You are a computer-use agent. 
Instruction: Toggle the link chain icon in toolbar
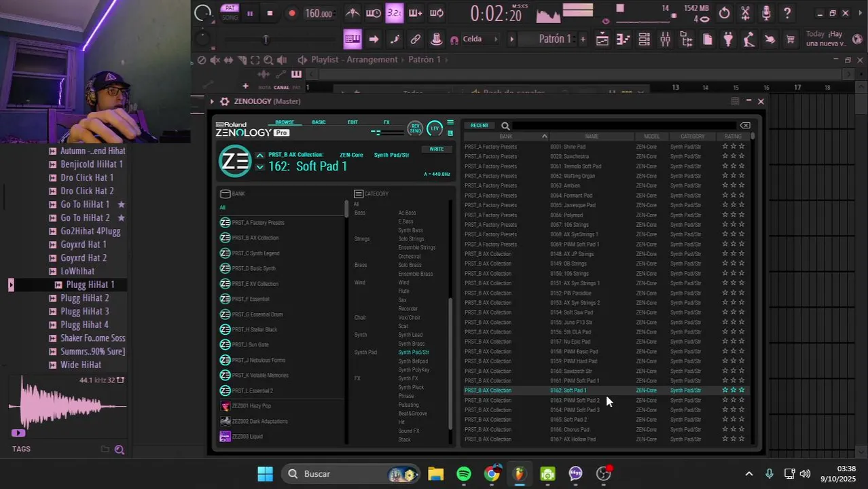click(x=416, y=39)
